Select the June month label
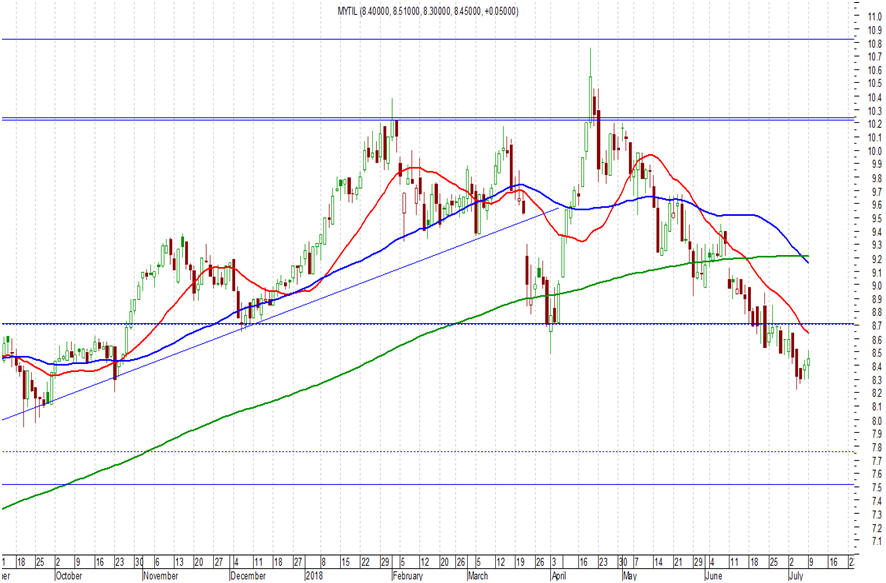886x583 pixels. coord(714,576)
